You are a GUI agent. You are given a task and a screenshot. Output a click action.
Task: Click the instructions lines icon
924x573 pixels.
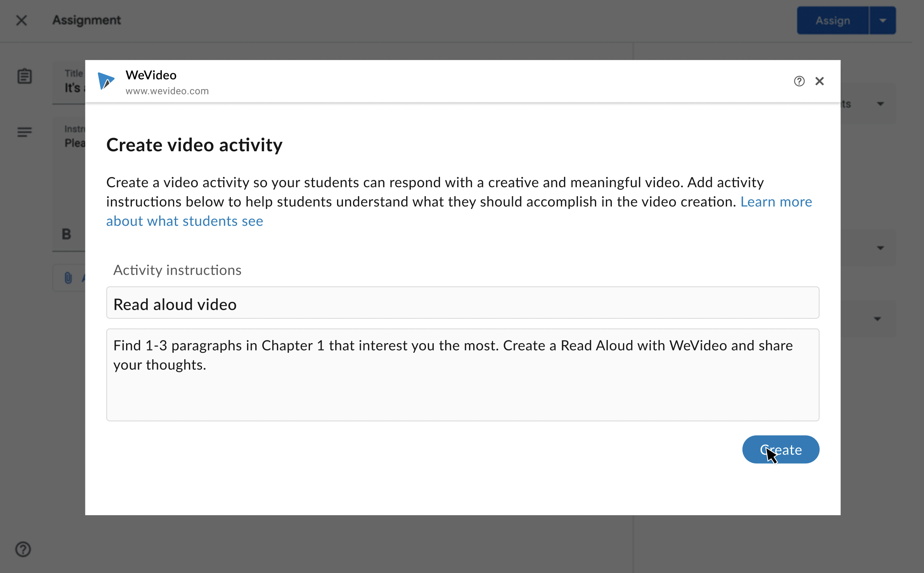click(24, 132)
